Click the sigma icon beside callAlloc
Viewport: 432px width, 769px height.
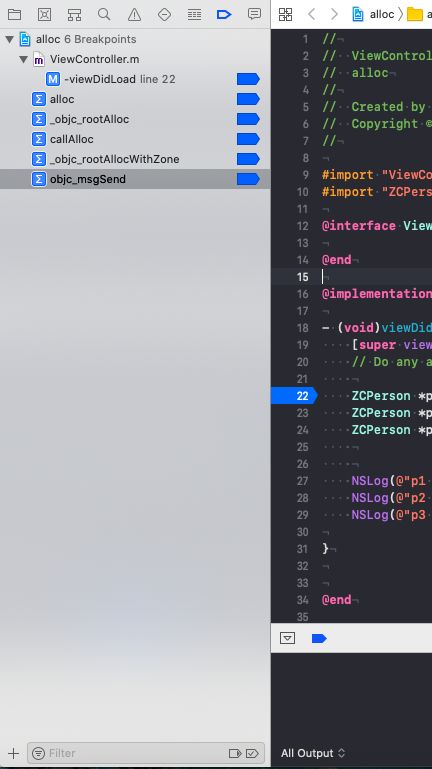pos(39,139)
